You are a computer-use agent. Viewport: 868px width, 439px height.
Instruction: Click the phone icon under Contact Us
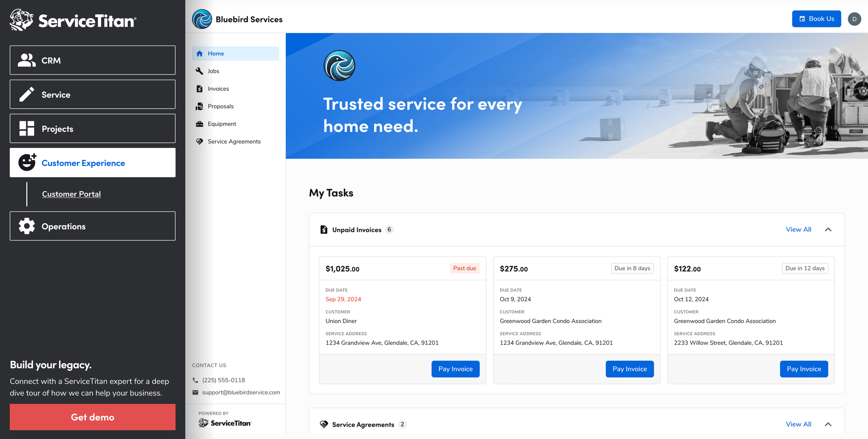(x=195, y=380)
